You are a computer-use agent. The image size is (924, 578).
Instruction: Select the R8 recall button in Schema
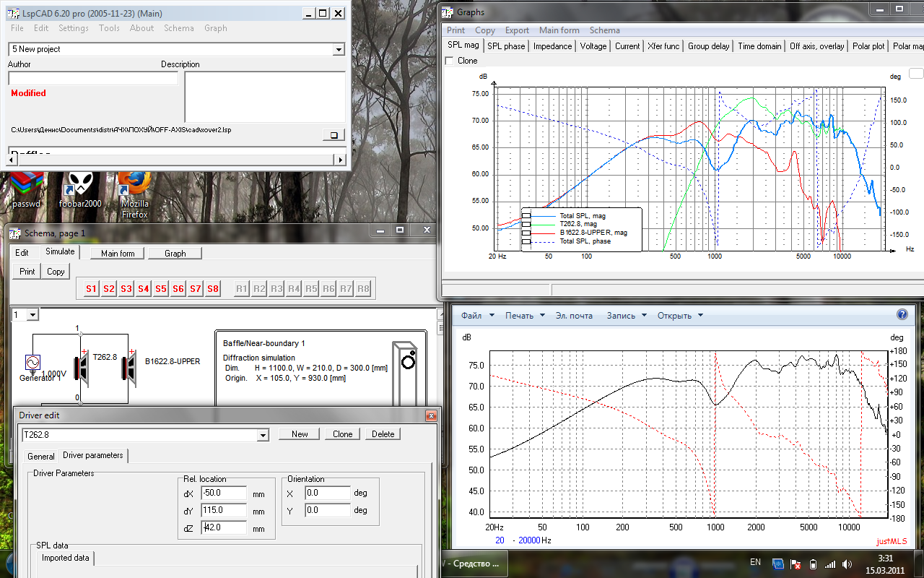point(363,289)
